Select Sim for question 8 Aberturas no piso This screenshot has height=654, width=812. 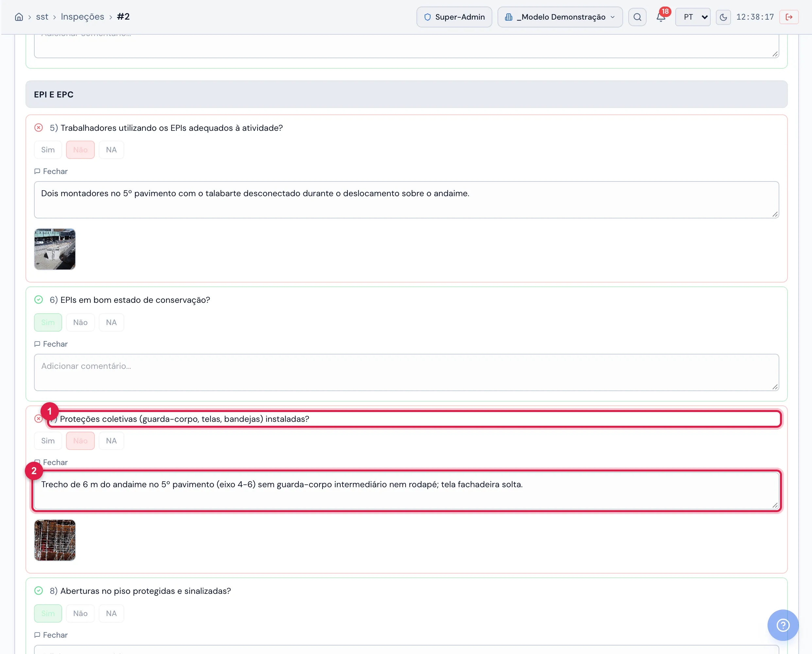click(x=48, y=613)
